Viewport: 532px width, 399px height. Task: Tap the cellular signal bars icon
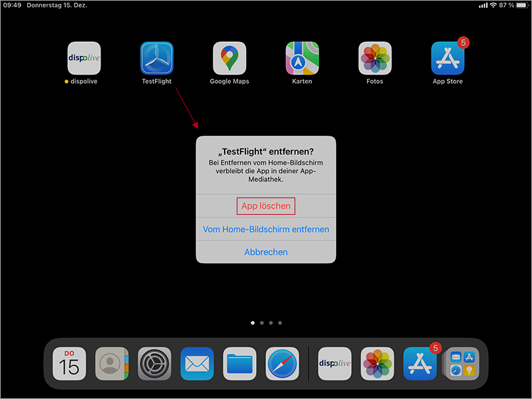pos(483,5)
